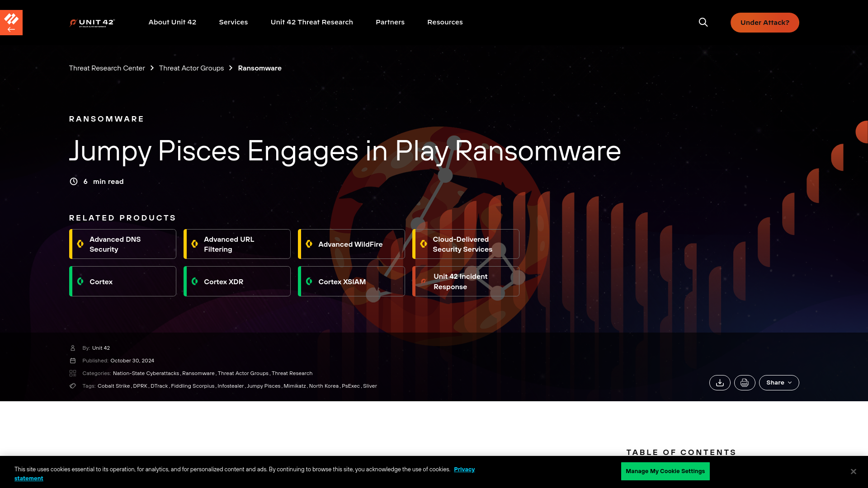Image resolution: width=868 pixels, height=488 pixels.
Task: Toggle the Manage My Cookie Settings
Action: [x=665, y=471]
